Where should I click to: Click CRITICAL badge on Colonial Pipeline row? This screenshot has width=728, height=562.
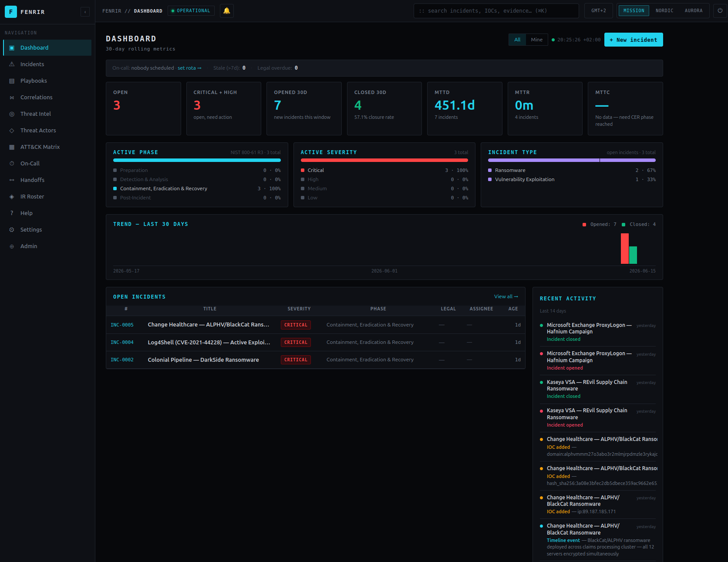[296, 360]
